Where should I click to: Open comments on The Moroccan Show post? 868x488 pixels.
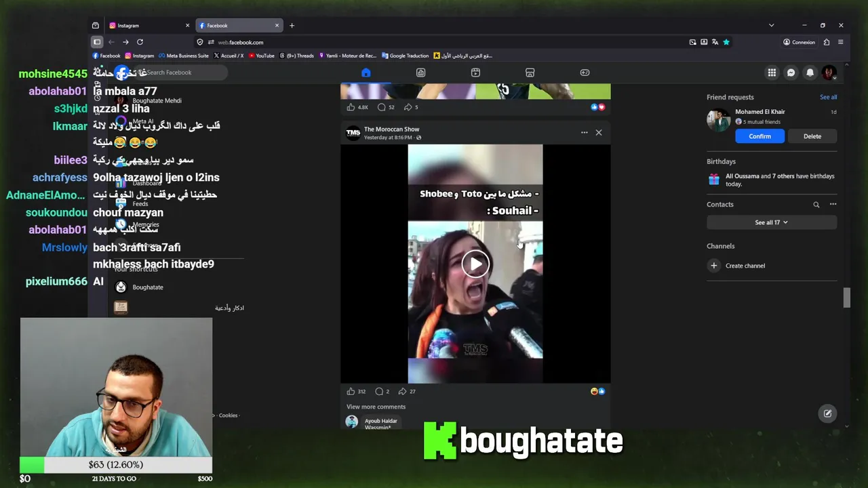[x=380, y=391]
